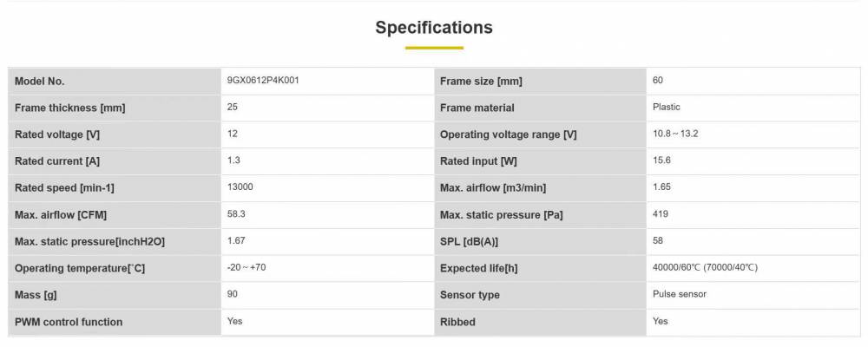
Task: Select the static pressure value 419
Action: (660, 214)
